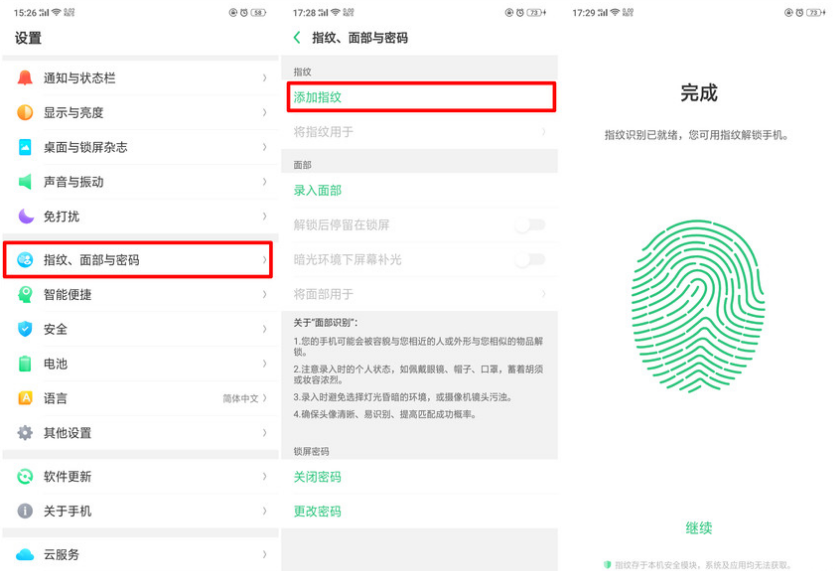The image size is (835, 571).
Task: Tap the gear icon for 其他设置
Action: [25, 433]
